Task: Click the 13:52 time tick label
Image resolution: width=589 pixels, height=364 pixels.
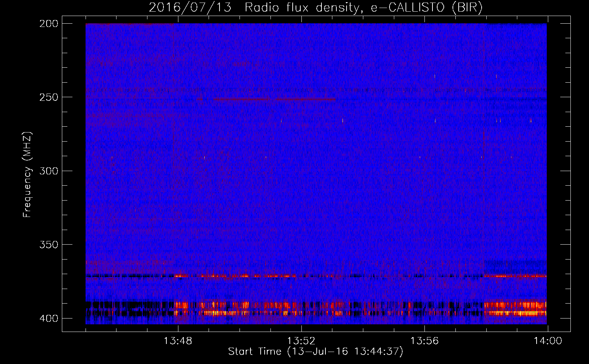Action: (301, 341)
